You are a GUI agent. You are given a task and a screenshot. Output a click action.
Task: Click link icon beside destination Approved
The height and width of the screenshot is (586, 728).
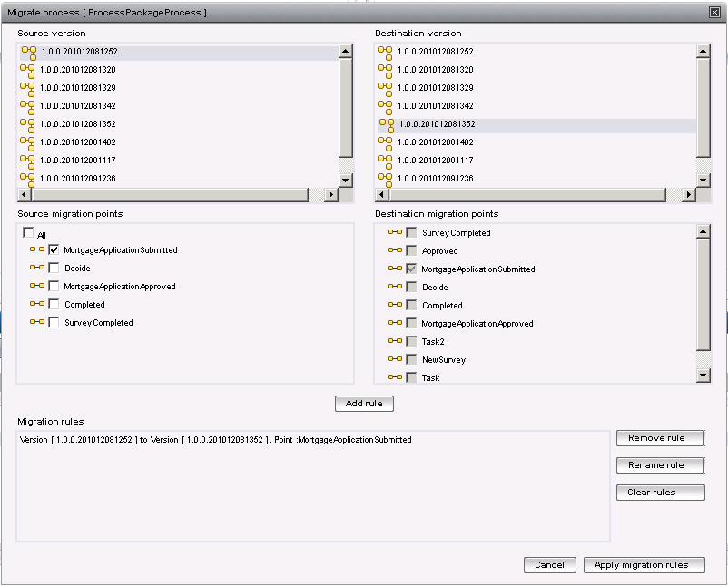click(395, 249)
